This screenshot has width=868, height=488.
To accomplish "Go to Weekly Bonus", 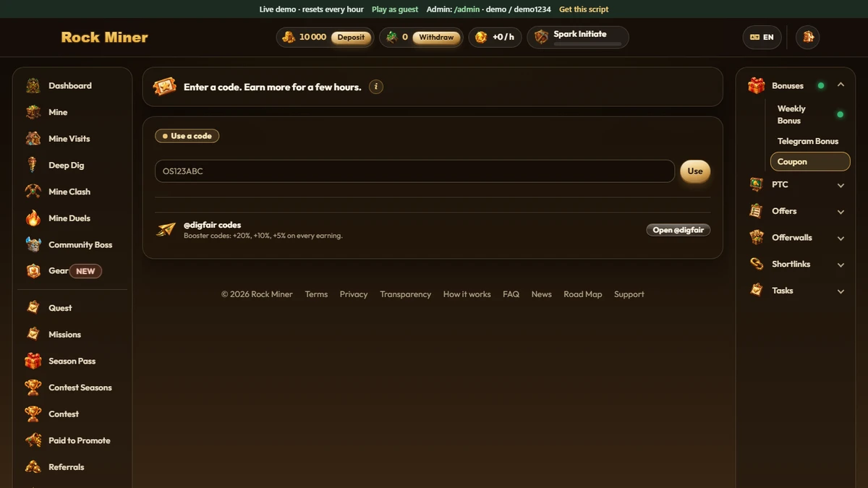I will click(809, 114).
